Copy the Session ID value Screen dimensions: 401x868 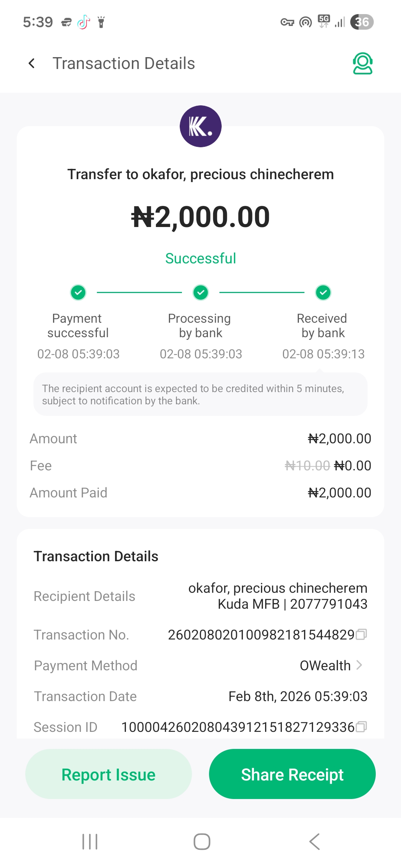coord(361,727)
